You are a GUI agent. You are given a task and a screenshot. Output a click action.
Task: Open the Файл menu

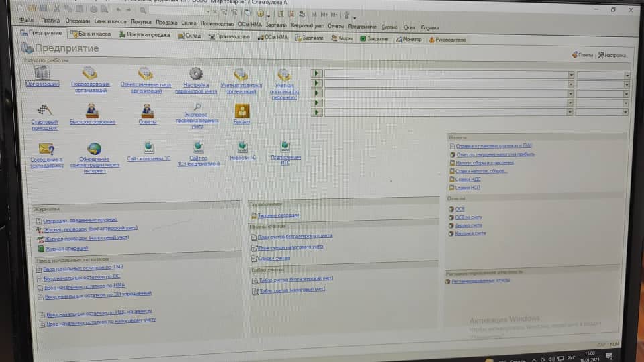click(26, 20)
